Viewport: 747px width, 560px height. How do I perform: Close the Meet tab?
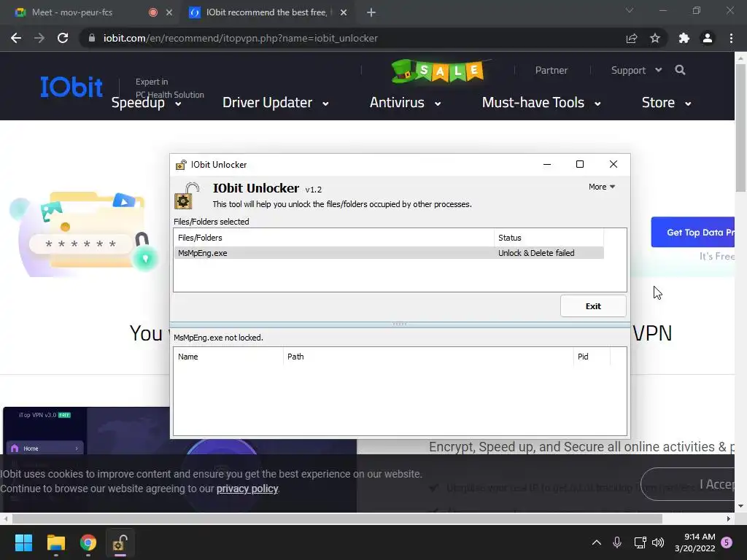point(169,12)
